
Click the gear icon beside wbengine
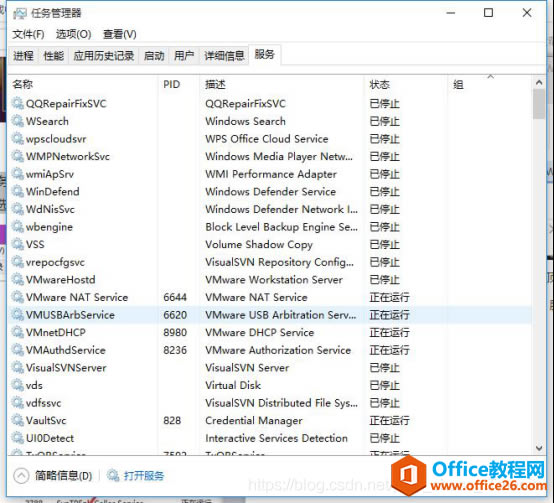click(17, 226)
